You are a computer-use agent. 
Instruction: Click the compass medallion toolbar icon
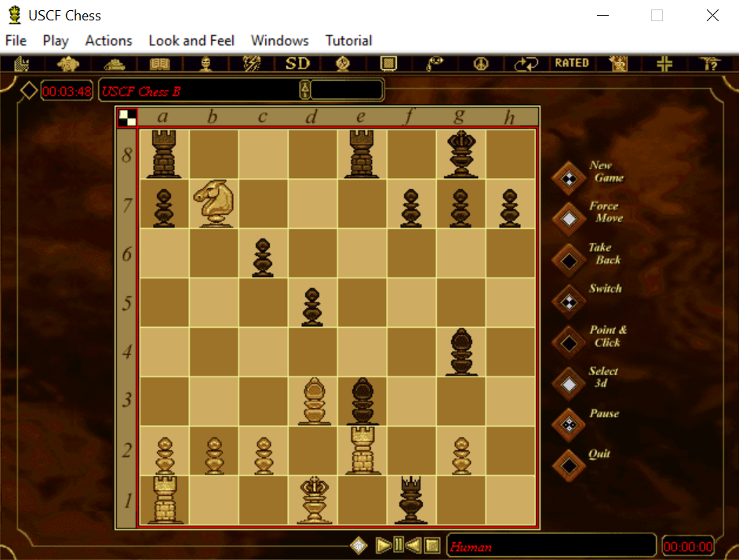pos(343,64)
